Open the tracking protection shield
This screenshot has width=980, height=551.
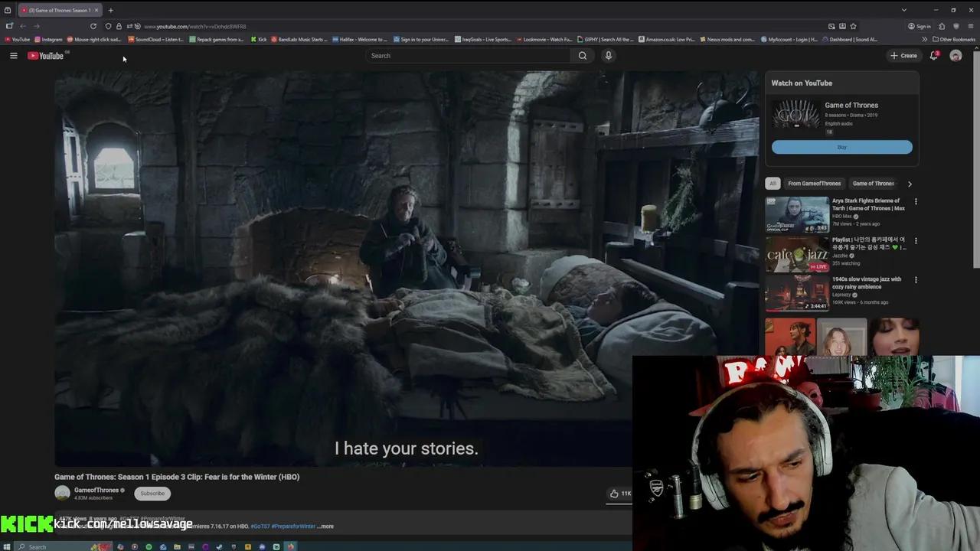108,26
